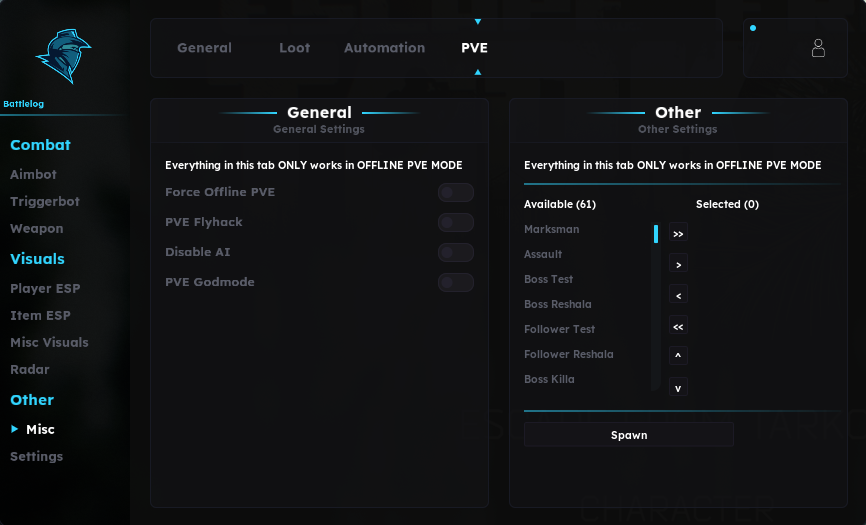Turn on the PVE Godmode switch
The image size is (866, 525).
coord(456,282)
